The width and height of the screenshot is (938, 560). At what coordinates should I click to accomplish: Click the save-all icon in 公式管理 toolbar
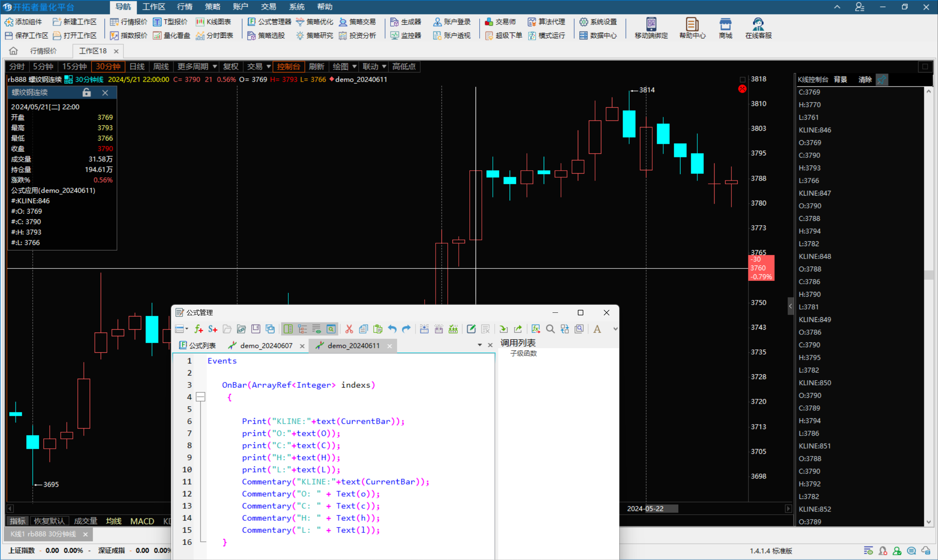tap(270, 329)
